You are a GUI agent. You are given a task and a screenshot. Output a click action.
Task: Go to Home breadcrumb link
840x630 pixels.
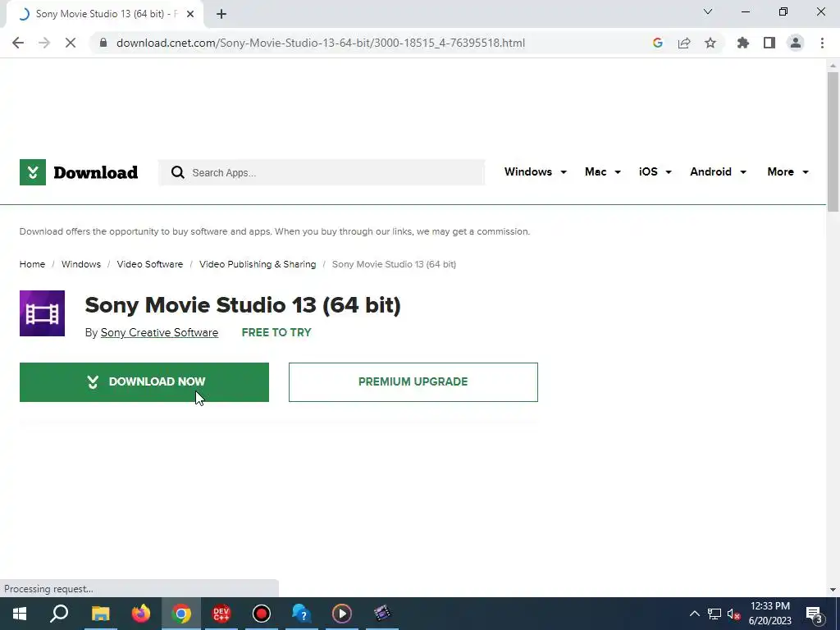[32, 264]
